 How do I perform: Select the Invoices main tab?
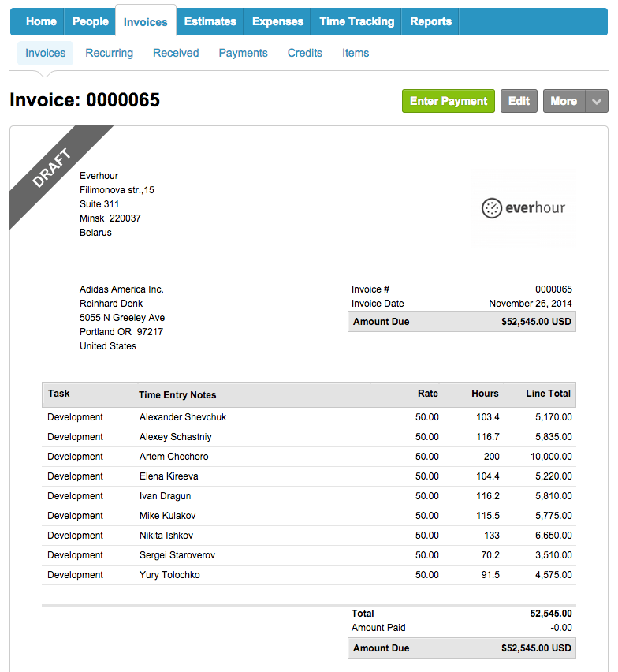[146, 22]
